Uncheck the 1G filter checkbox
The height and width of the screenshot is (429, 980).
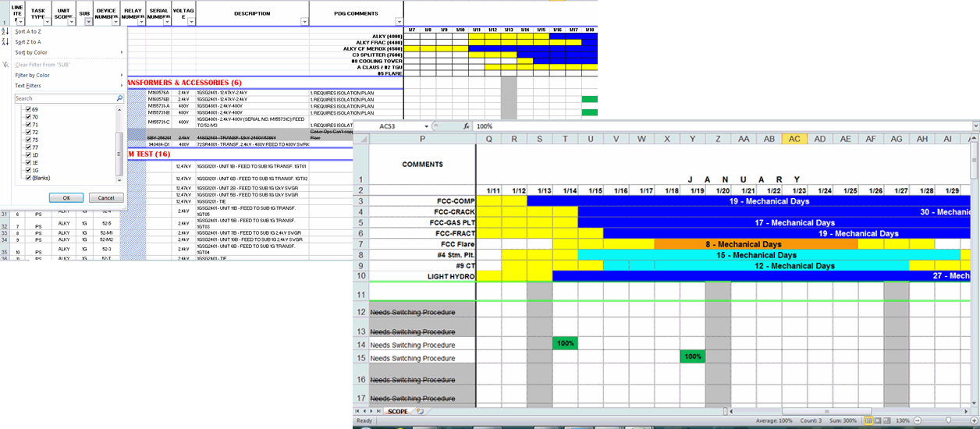click(x=29, y=170)
